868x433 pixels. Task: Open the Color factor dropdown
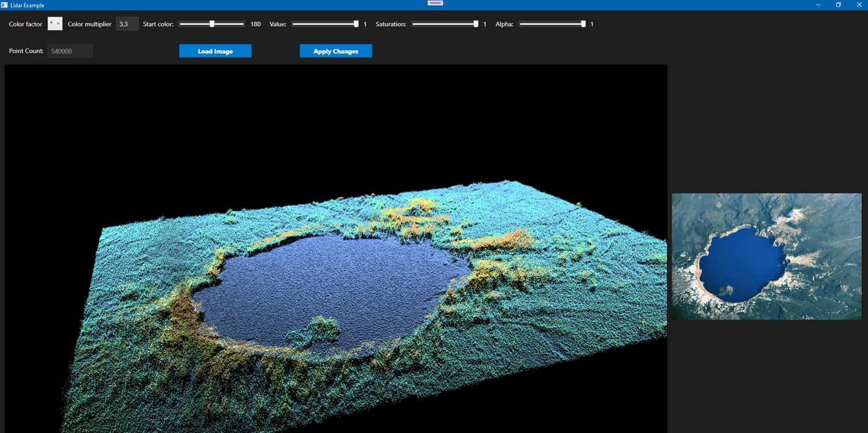(x=55, y=24)
